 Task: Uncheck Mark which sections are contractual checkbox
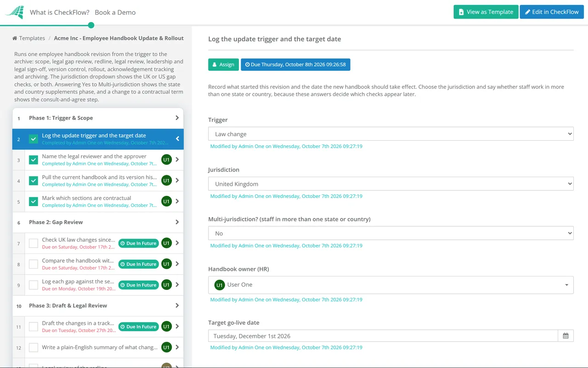(x=34, y=201)
